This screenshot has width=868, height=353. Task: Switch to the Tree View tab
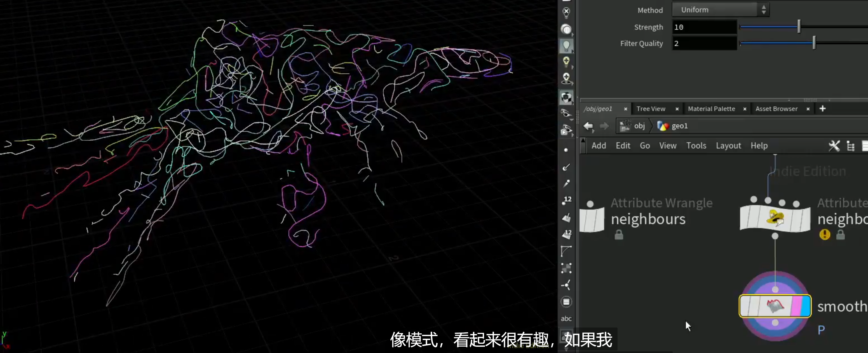point(651,109)
